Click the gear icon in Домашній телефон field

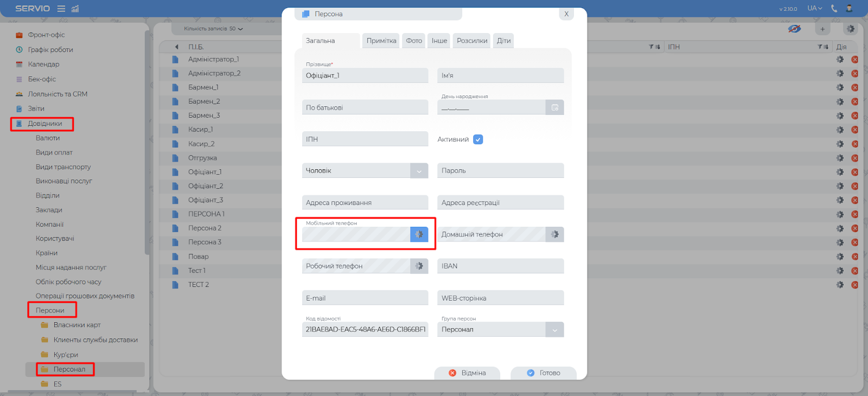tap(554, 234)
